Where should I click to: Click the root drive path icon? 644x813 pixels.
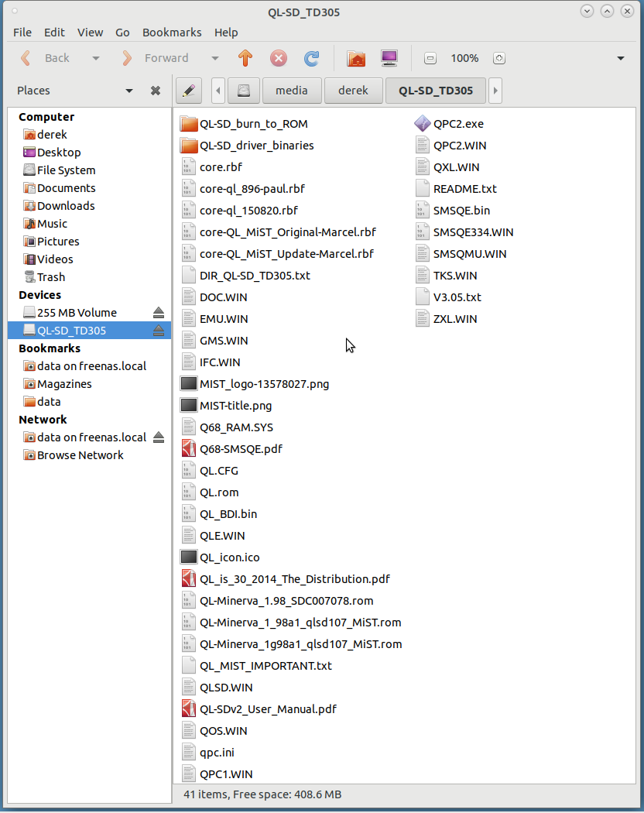pos(244,91)
